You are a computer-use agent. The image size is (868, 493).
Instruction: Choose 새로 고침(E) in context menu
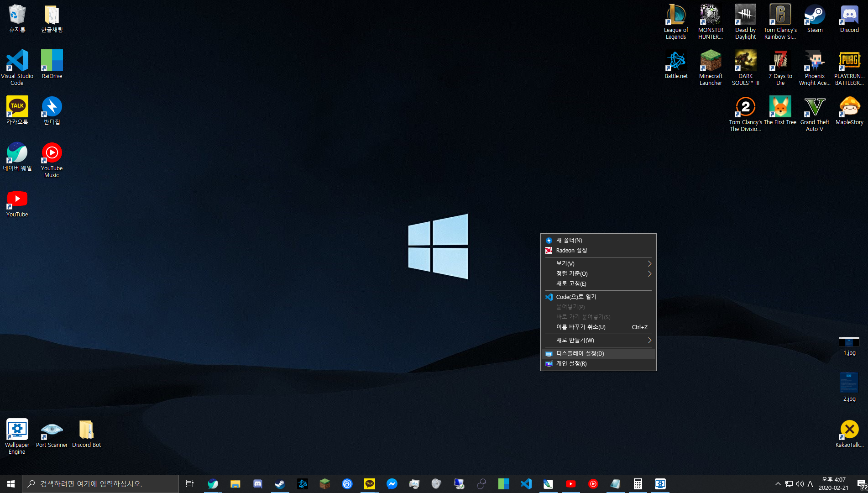click(x=598, y=283)
